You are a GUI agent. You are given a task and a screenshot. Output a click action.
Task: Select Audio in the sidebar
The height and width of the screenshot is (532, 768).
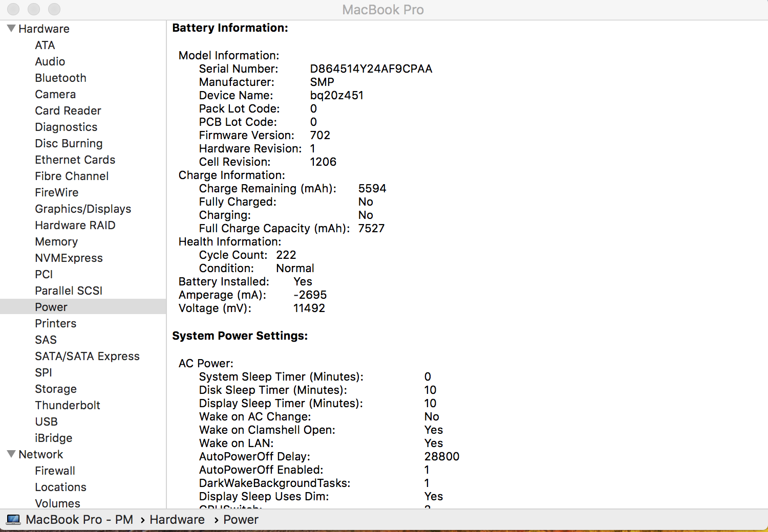50,61
